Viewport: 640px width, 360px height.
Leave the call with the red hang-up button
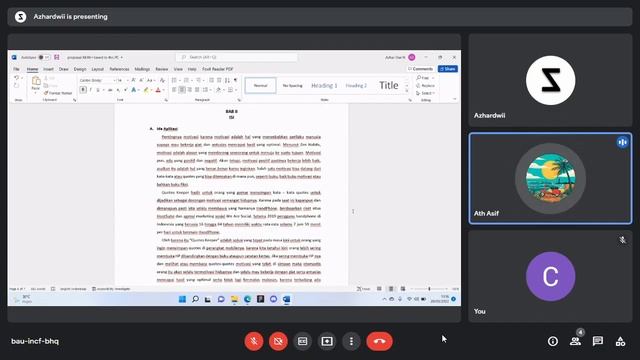pos(380,341)
